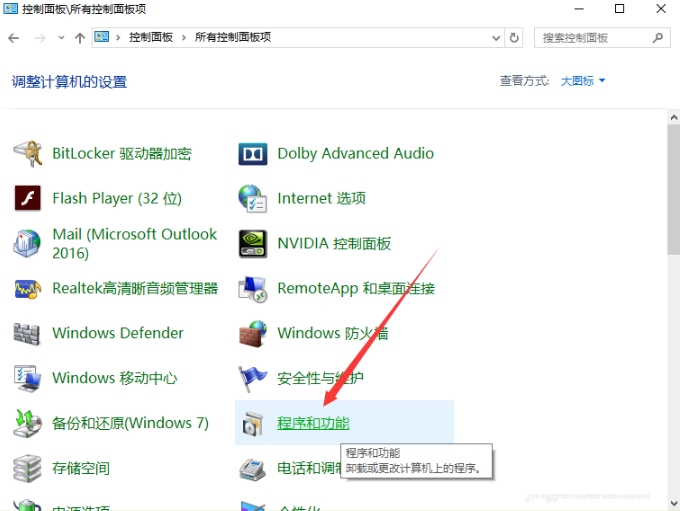
Task: Open the 存储空间 link
Action: pos(81,468)
